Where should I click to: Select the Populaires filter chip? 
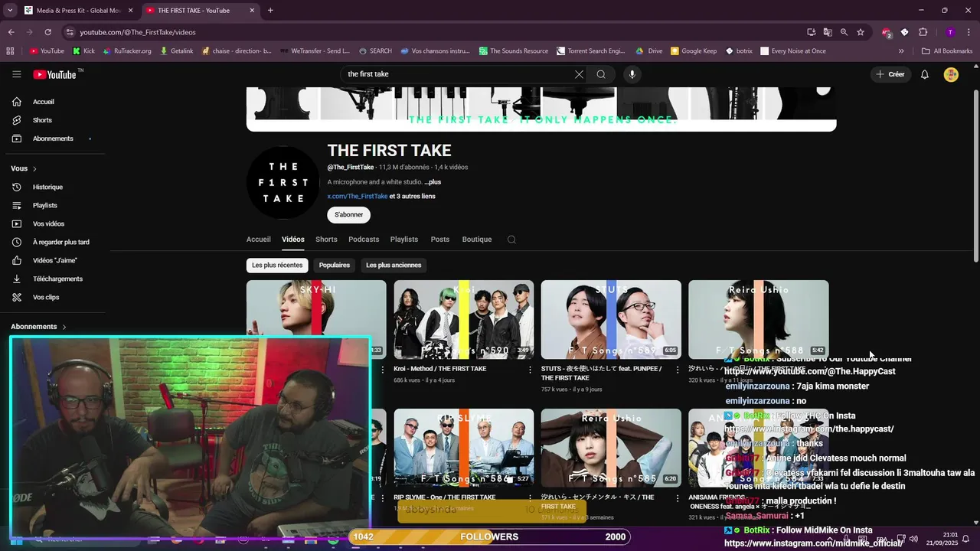tap(335, 265)
